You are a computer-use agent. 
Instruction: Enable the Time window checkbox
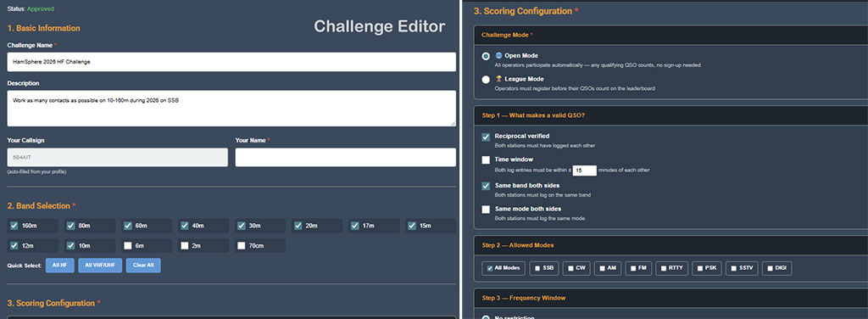(486, 160)
